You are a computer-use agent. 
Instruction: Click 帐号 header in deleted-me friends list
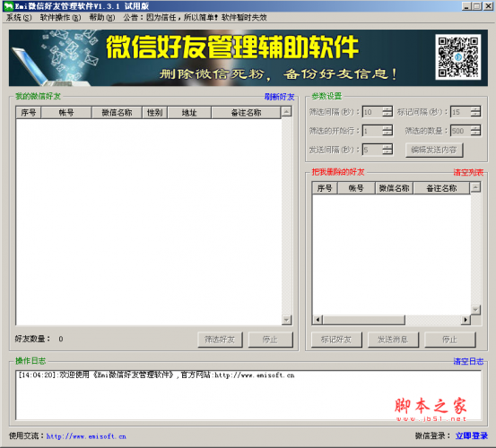point(356,188)
